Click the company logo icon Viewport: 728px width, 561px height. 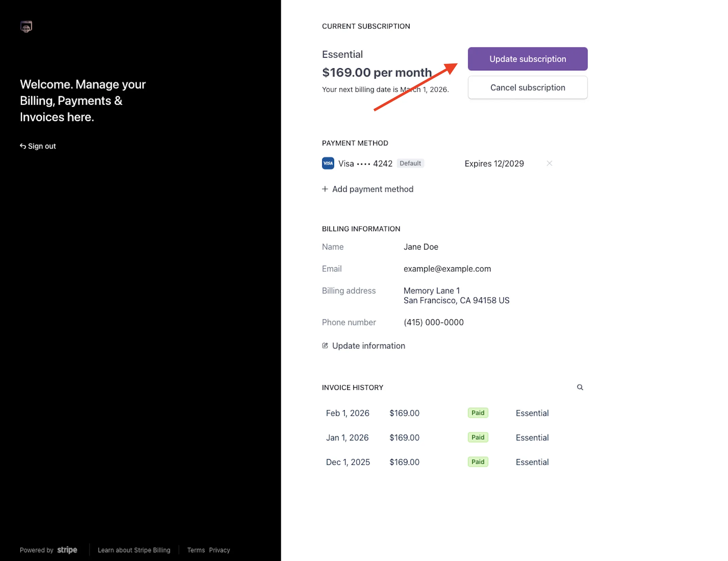coord(26,26)
